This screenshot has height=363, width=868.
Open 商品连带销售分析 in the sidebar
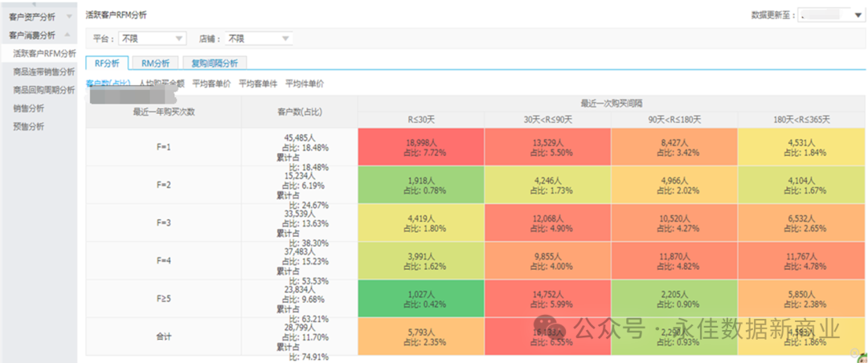(44, 71)
